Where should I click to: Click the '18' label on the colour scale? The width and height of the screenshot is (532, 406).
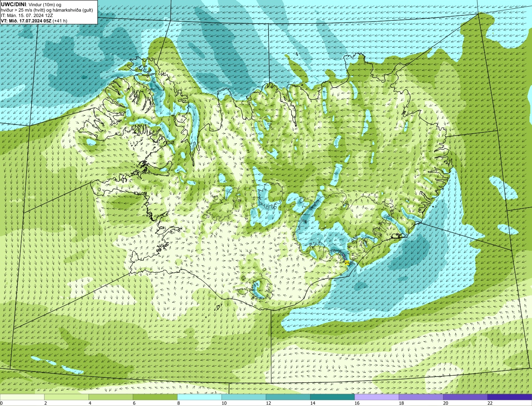coord(401,403)
